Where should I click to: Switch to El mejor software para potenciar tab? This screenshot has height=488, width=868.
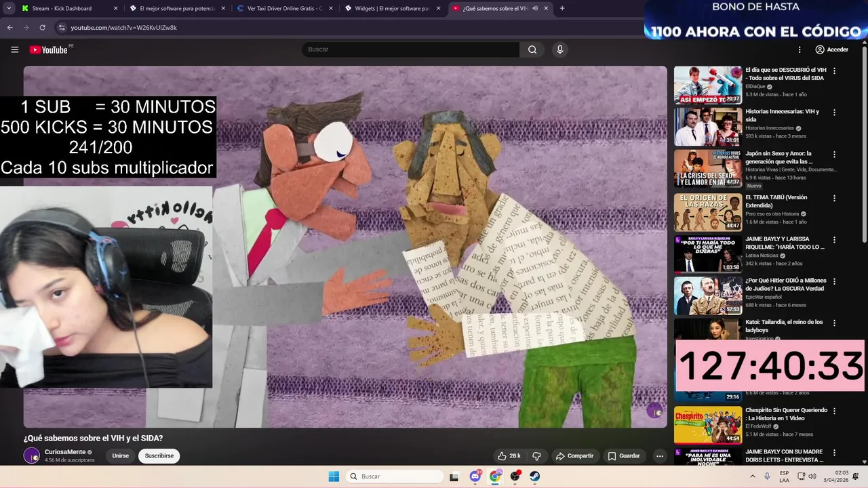[x=177, y=8]
